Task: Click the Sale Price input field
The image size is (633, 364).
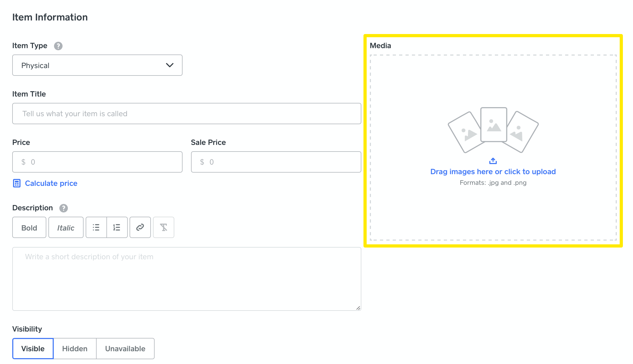Action: click(276, 162)
